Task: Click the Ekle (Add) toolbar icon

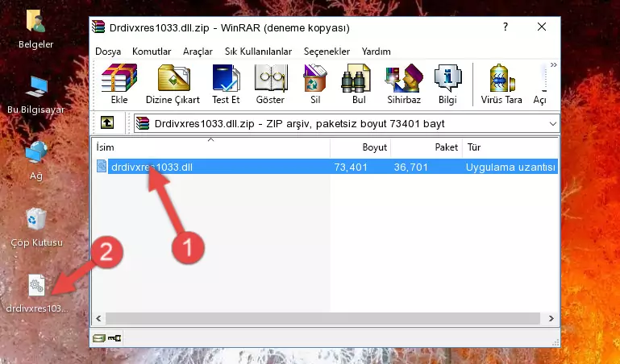Action: click(x=119, y=84)
